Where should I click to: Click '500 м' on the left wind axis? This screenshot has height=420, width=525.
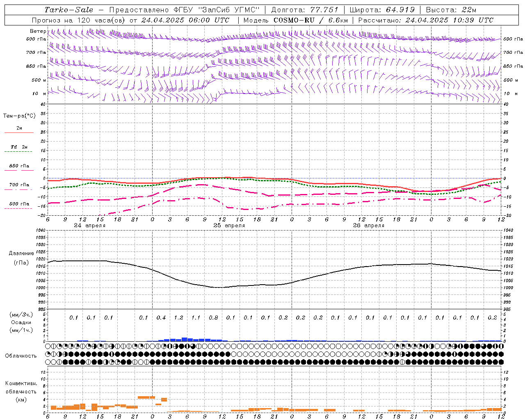39,80
